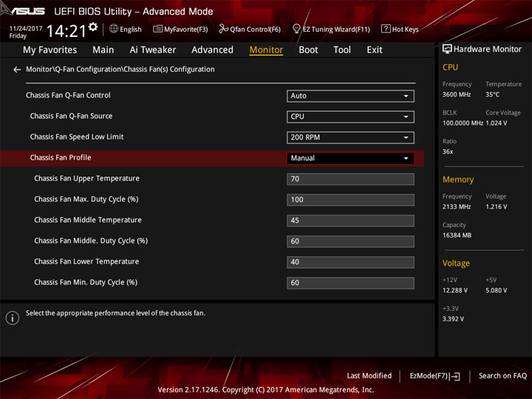Screen dimensions: 532x399
Task: Click the Version 2.17.1246 copyright text
Action: 266,390
